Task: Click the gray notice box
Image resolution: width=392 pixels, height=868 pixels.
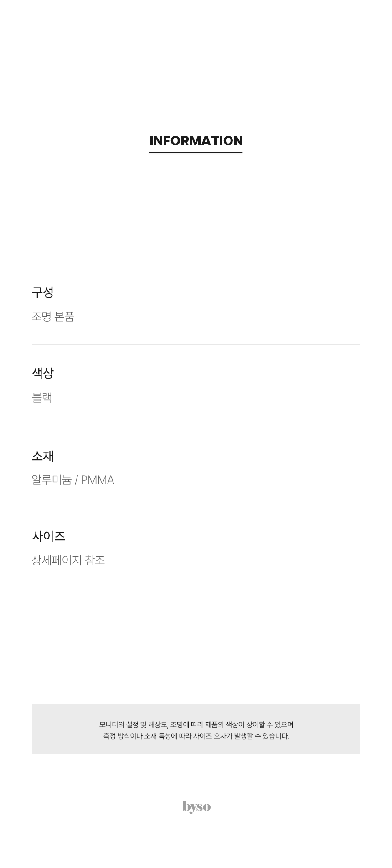Action: pyautogui.click(x=196, y=728)
